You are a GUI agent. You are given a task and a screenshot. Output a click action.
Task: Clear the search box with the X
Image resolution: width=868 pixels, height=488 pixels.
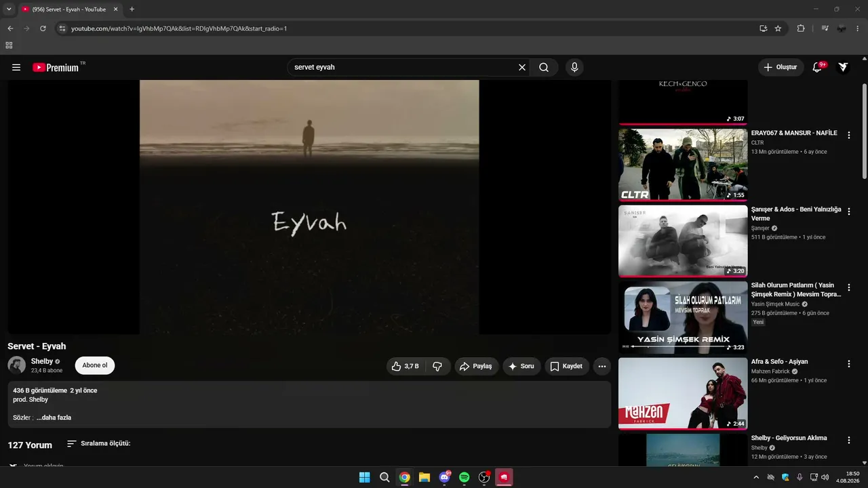(x=522, y=67)
